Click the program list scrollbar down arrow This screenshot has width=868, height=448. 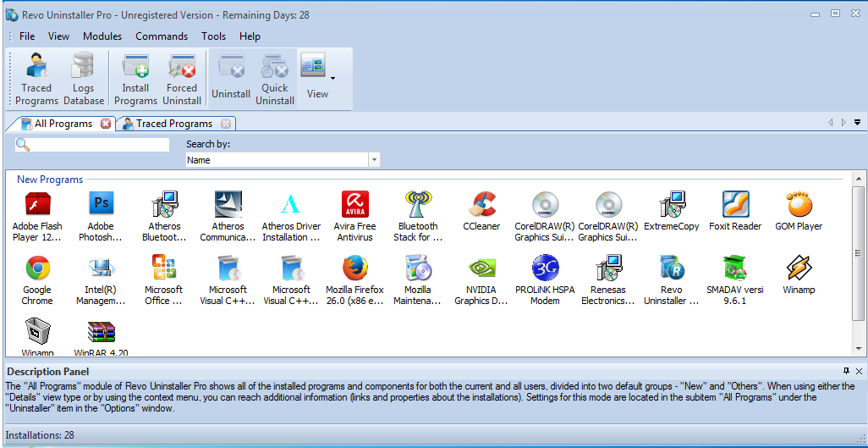(859, 349)
